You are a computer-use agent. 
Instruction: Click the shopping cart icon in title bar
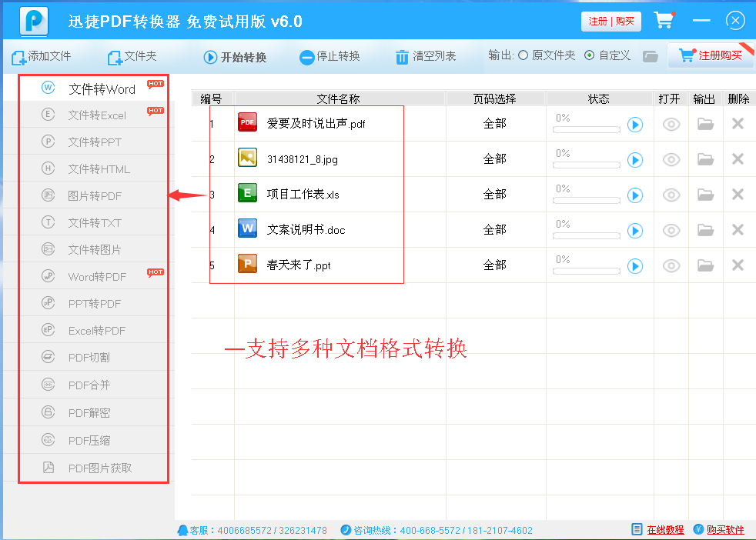(x=664, y=20)
